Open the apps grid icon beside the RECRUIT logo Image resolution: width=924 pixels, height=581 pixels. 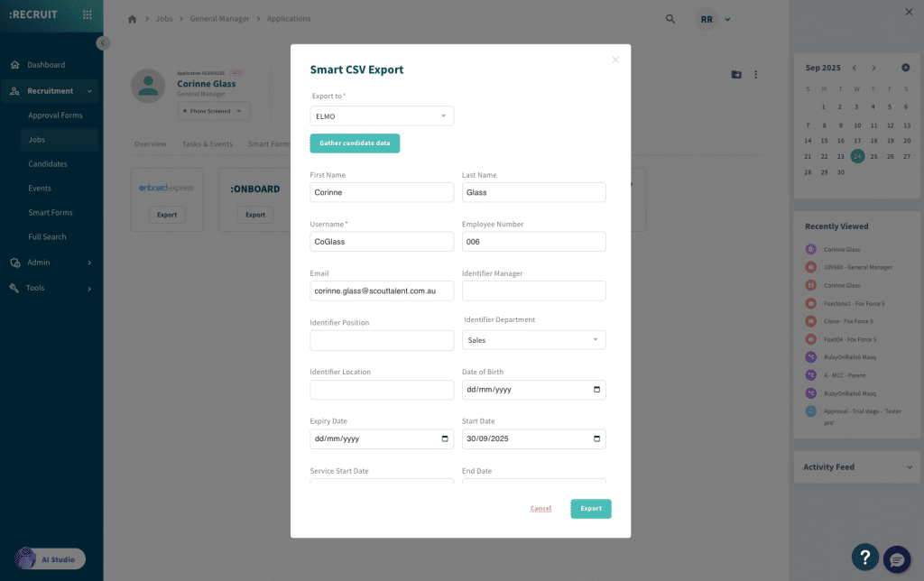pyautogui.click(x=87, y=14)
